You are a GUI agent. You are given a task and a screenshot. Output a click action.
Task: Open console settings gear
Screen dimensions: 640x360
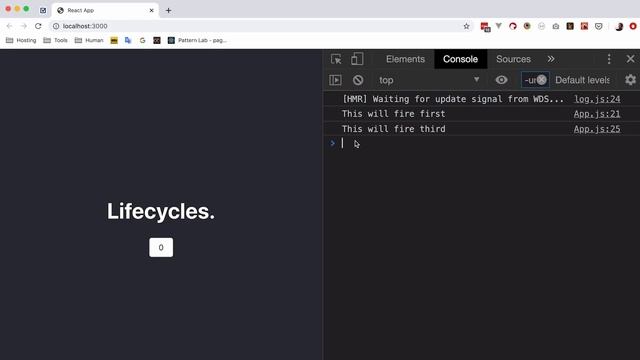point(630,80)
